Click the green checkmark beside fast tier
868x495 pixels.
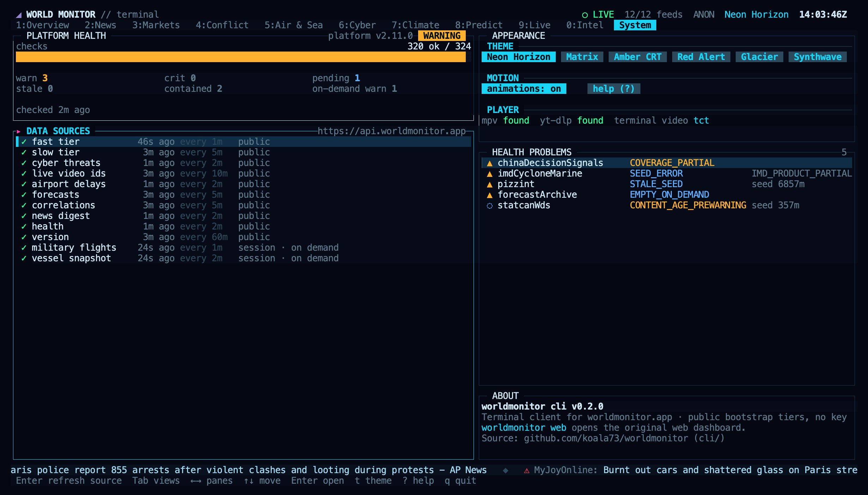(24, 142)
